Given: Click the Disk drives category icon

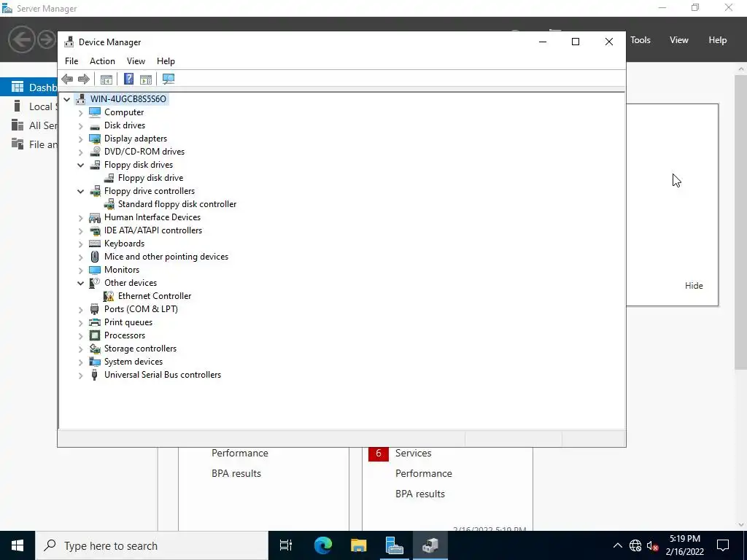Looking at the screenshot, I should pos(95,125).
